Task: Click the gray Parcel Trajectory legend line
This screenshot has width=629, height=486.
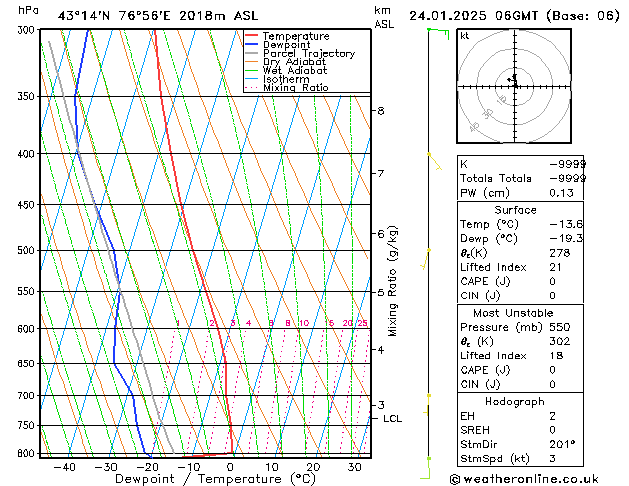Action: tap(251, 53)
